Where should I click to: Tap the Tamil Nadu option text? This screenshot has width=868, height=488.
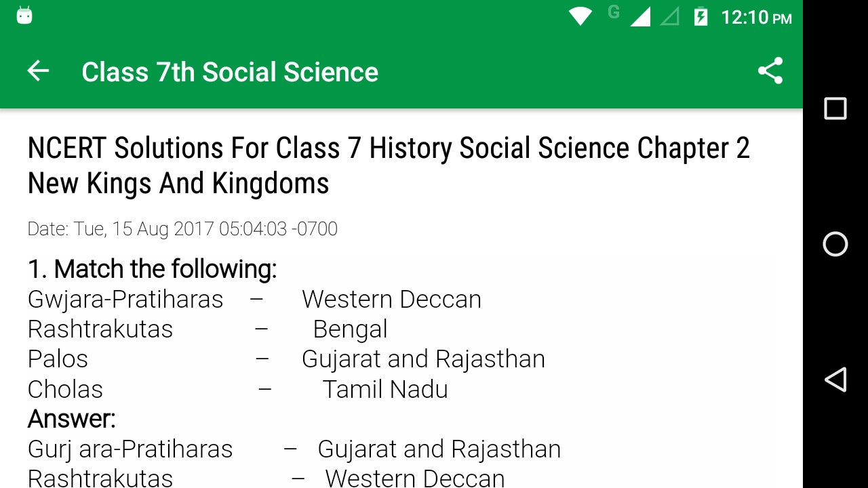tap(384, 389)
